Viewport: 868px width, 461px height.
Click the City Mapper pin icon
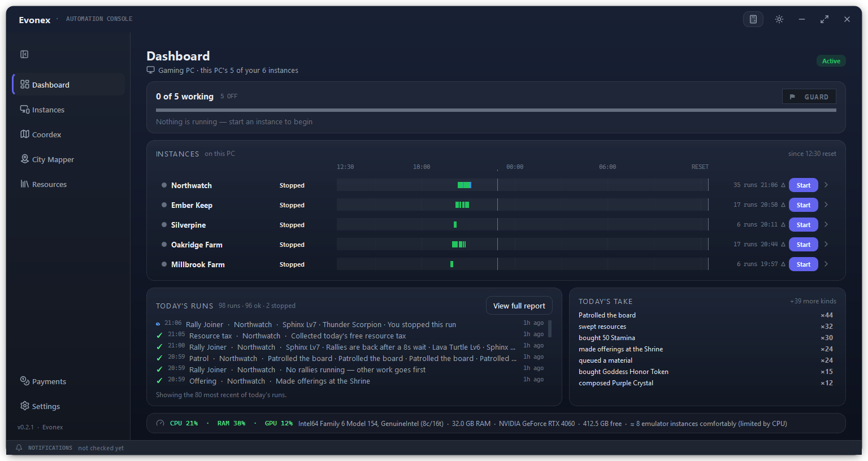25,159
